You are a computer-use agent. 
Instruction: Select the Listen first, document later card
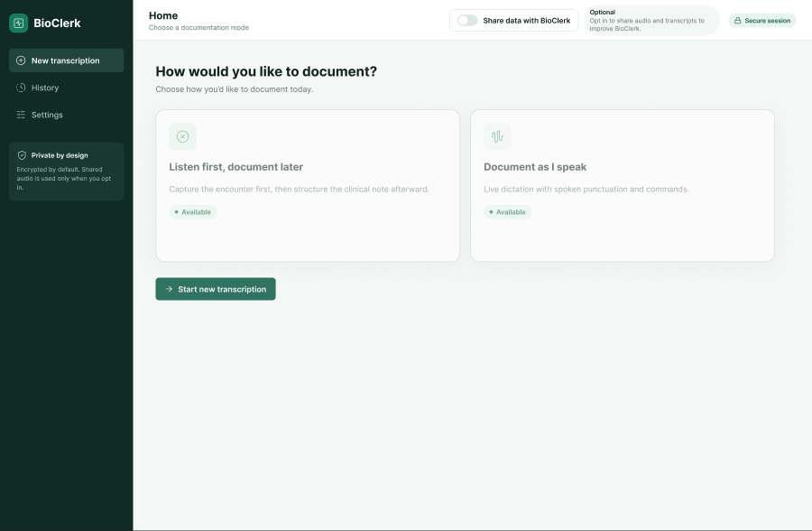click(x=308, y=185)
